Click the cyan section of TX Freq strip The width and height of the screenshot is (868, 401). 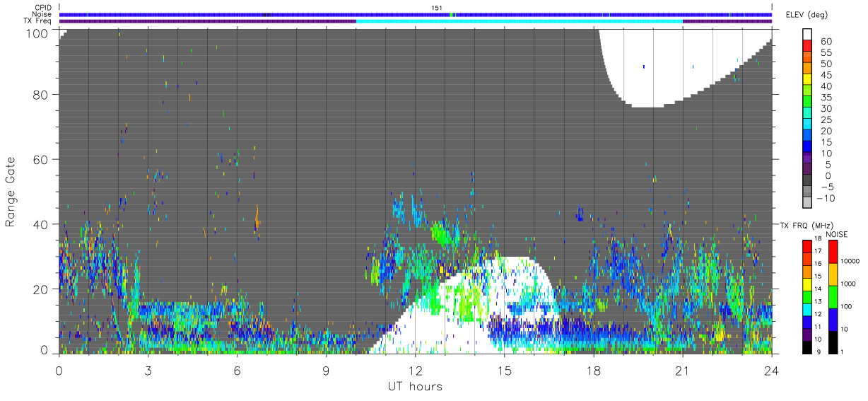tap(520, 21)
